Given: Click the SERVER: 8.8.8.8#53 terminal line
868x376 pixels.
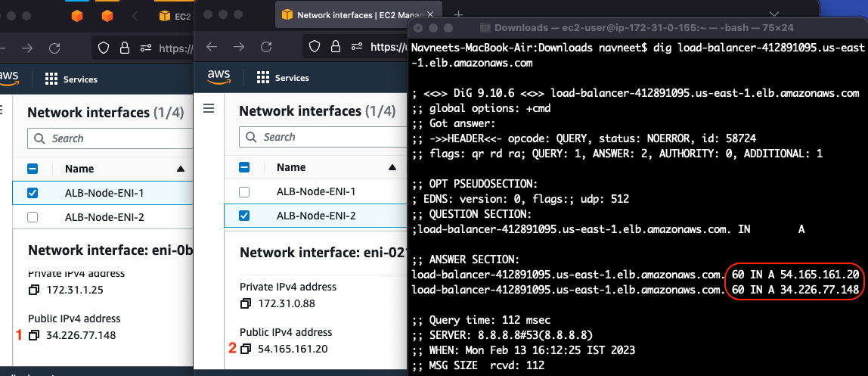Looking at the screenshot, I should (x=502, y=335).
